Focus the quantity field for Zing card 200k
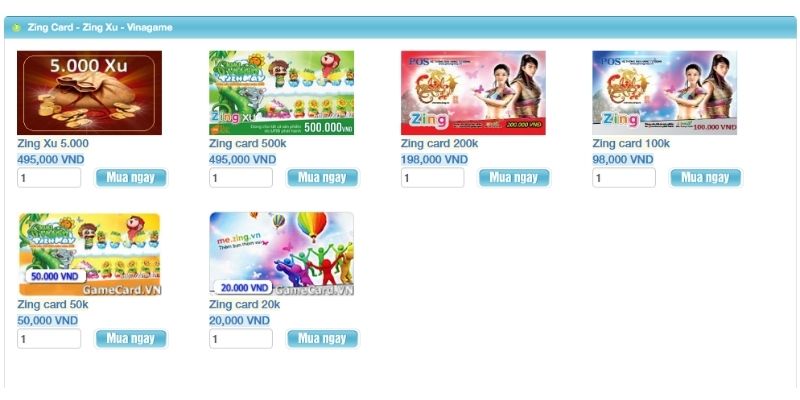 tap(433, 178)
